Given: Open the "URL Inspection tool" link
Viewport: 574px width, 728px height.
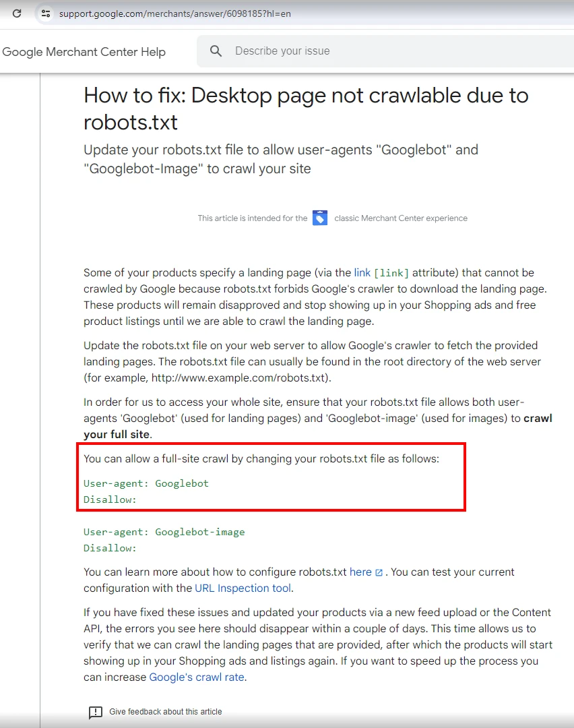Looking at the screenshot, I should coord(243,588).
